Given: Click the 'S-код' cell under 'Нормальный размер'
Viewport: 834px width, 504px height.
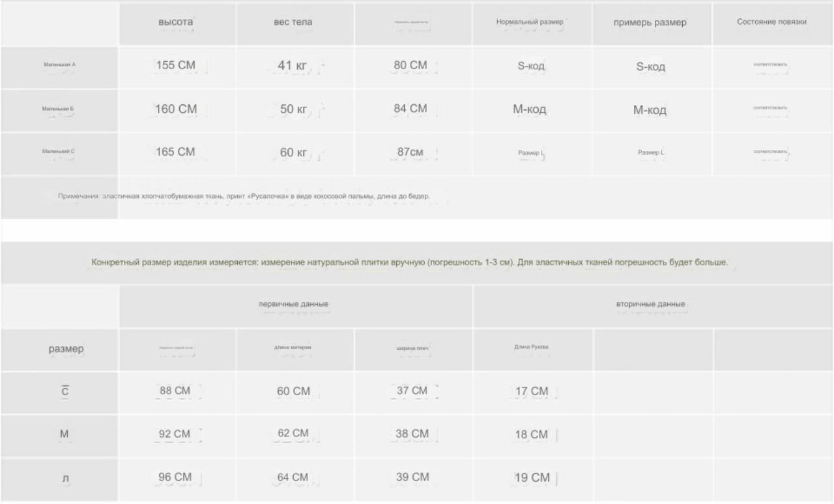Looking at the screenshot, I should [532, 67].
